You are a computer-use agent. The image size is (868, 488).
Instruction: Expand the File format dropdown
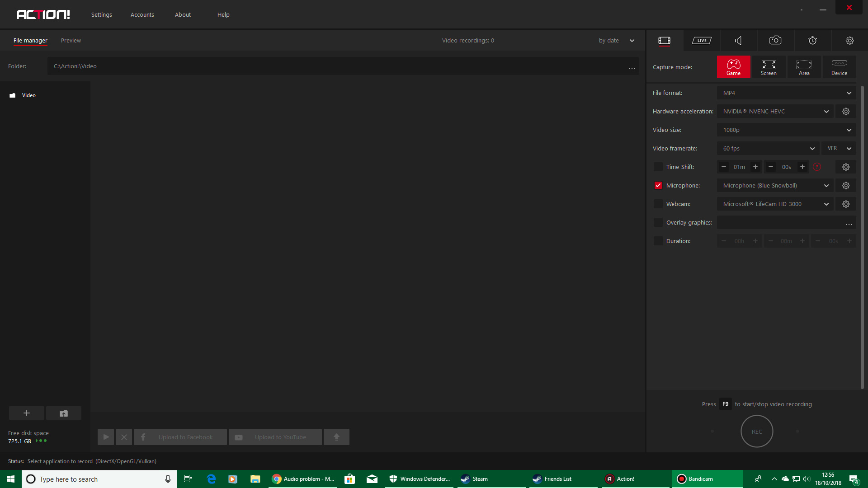click(786, 93)
